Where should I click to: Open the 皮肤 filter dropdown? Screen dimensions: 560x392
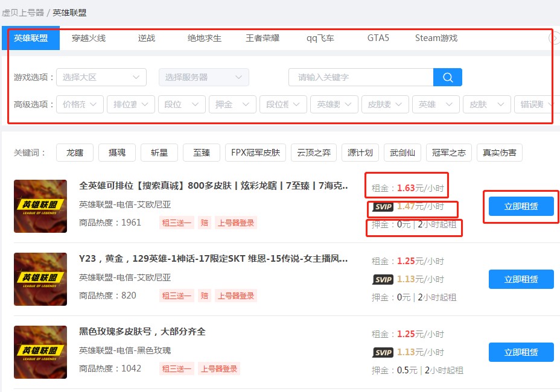487,104
